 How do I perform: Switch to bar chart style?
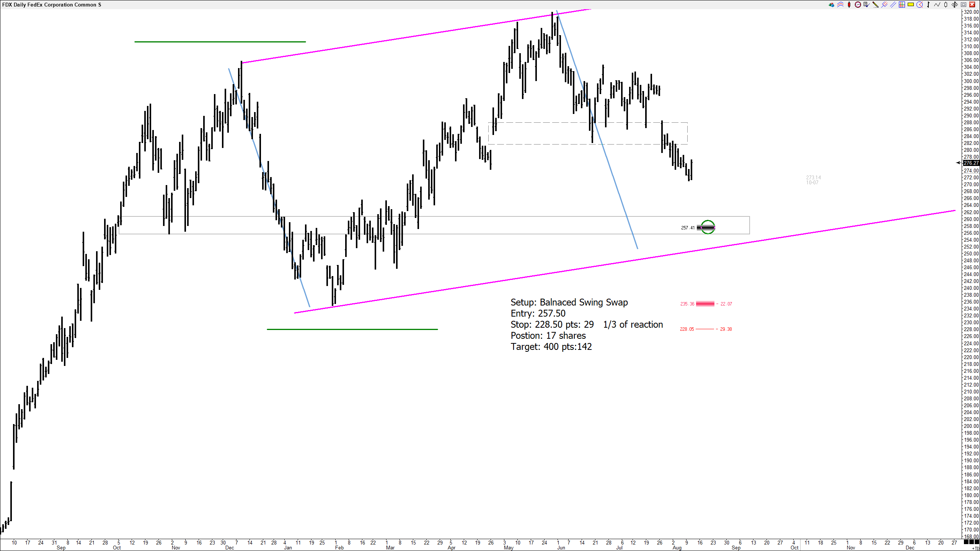point(928,5)
